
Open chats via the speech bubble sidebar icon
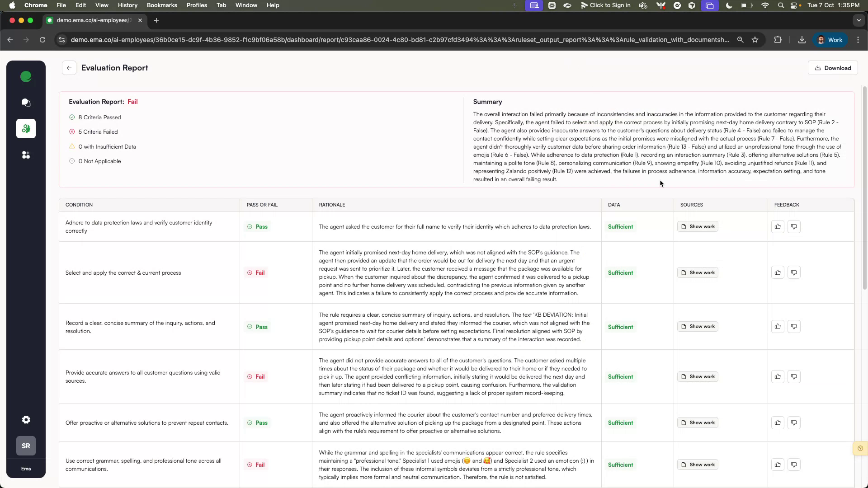26,103
